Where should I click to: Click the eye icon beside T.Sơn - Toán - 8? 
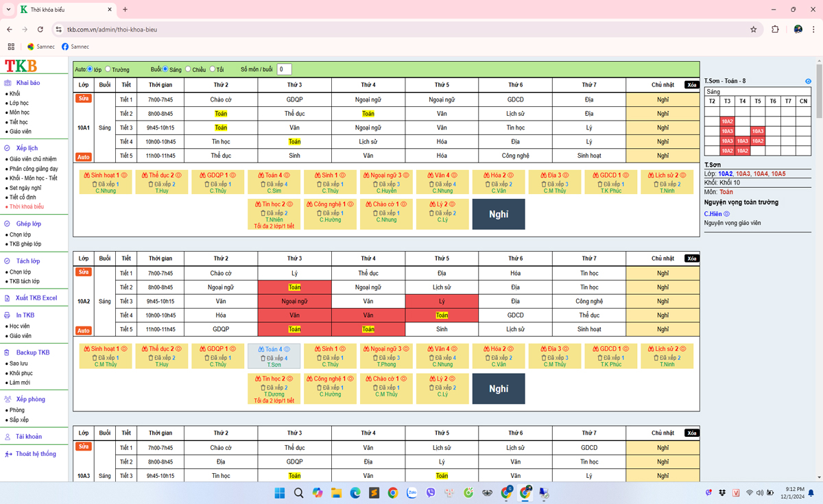click(808, 82)
